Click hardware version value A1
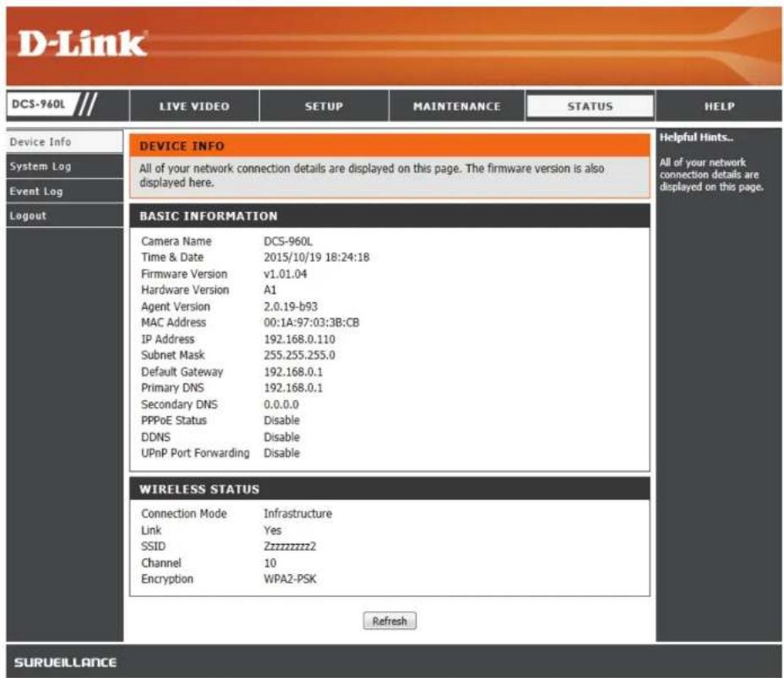 tap(270, 290)
